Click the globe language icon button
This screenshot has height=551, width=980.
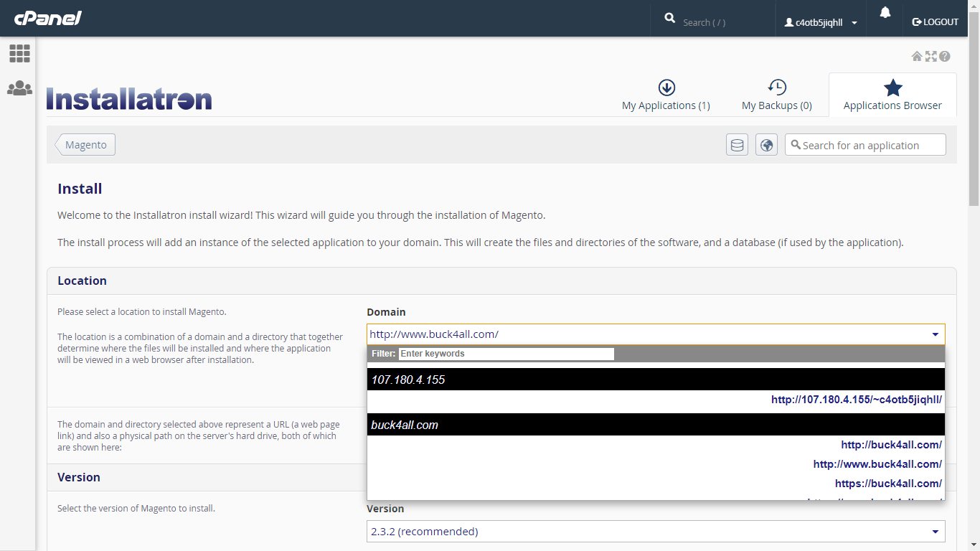[x=766, y=145]
